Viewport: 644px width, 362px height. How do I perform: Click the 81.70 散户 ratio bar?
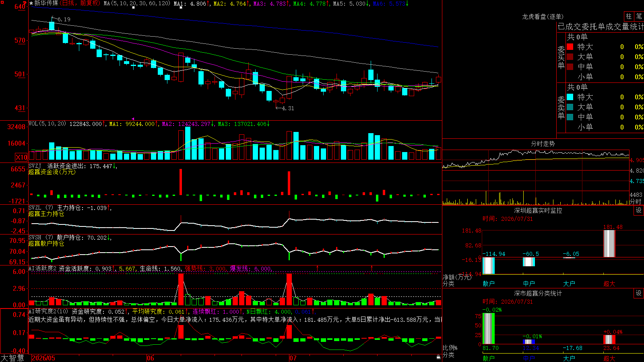[x=489, y=328]
